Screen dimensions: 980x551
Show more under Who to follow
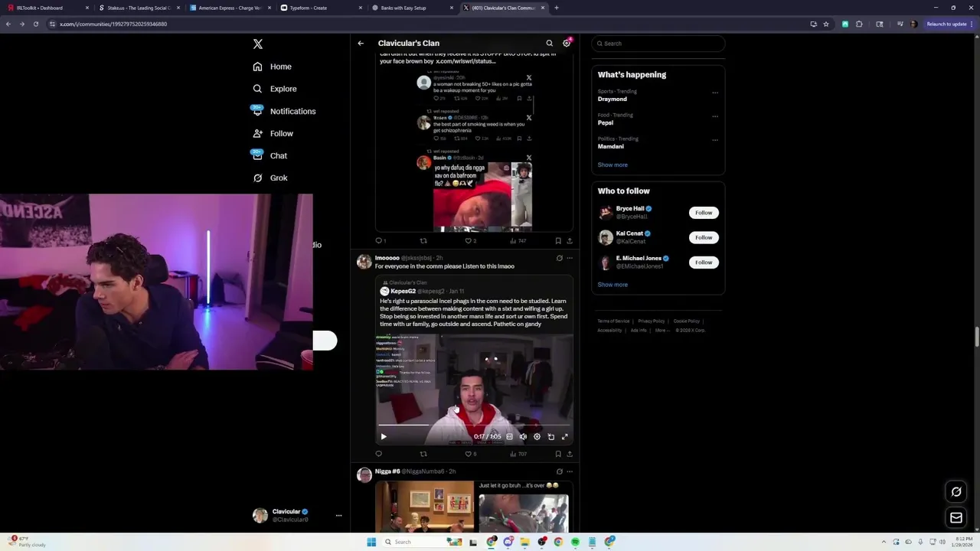click(612, 285)
